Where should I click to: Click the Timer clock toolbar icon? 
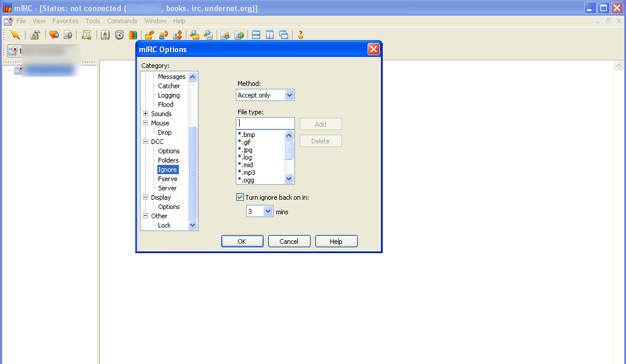pos(119,35)
